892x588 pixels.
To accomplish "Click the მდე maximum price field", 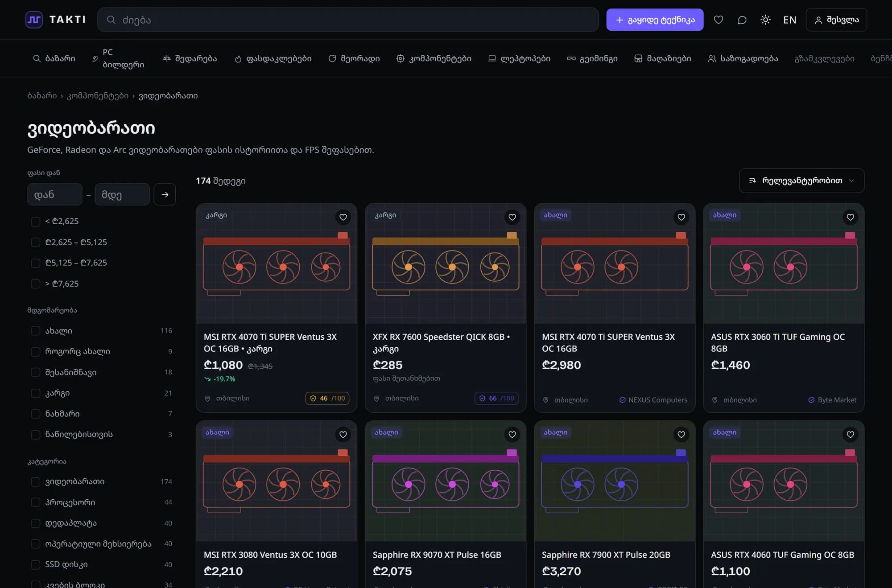I will click(x=122, y=194).
